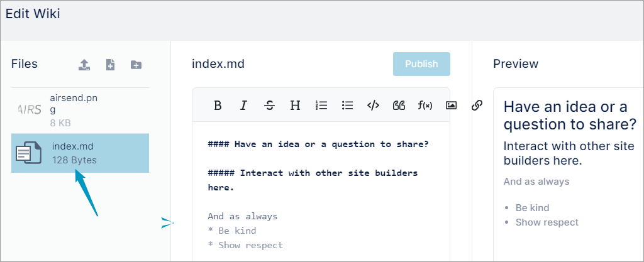Insert bulleted list
This screenshot has width=644, height=262.
pos(347,106)
